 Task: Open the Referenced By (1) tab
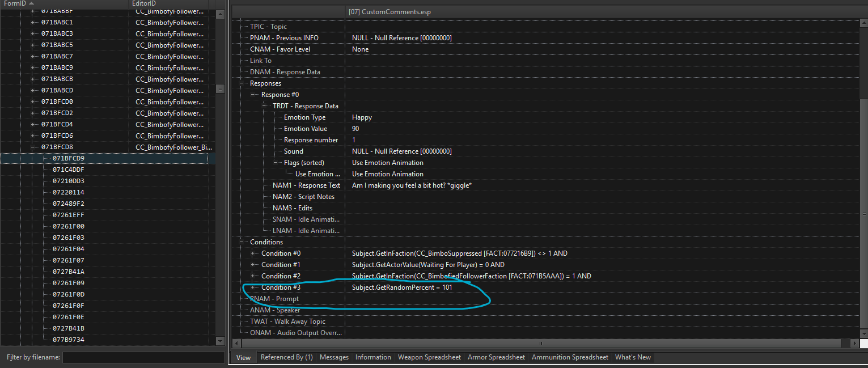tap(286, 357)
